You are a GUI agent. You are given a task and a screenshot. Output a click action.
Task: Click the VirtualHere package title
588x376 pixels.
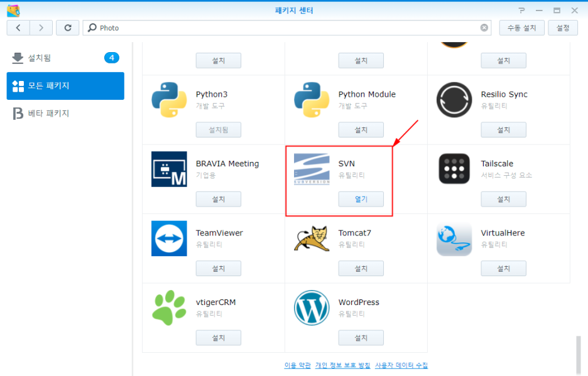tap(503, 233)
